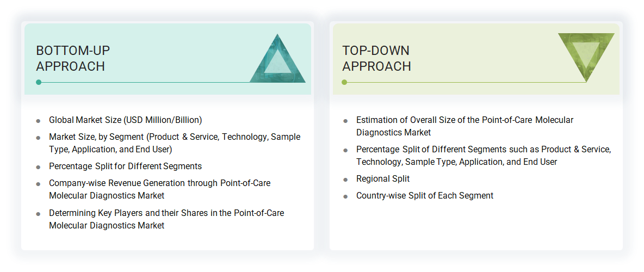Click Determining Key Players and their Shares item
Screen dimensions: 644x272
point(166,219)
